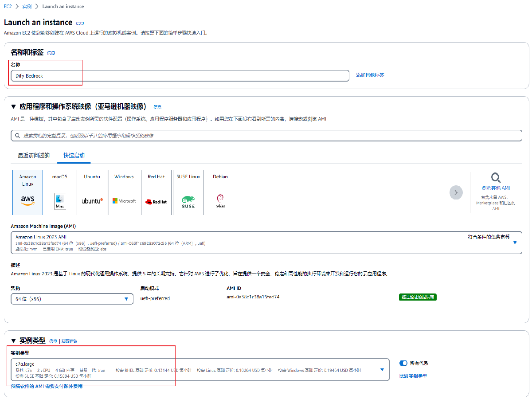Open the compare instance types link
The width and height of the screenshot is (532, 399).
[x=413, y=376]
